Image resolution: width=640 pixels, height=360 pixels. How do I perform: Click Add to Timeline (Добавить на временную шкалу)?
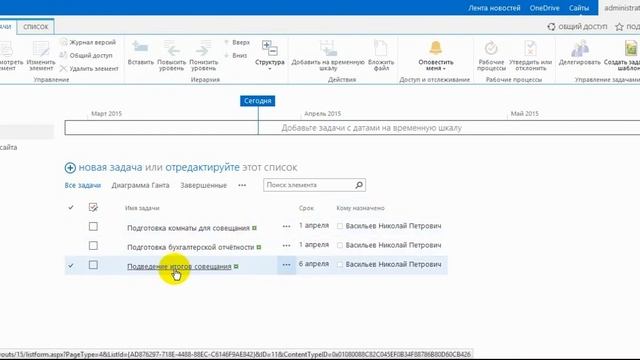(x=328, y=55)
